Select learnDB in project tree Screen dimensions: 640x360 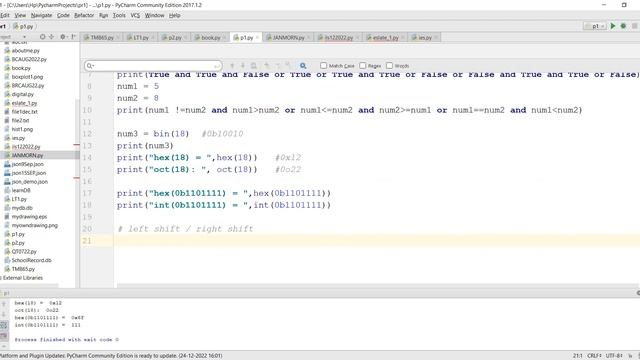21,190
